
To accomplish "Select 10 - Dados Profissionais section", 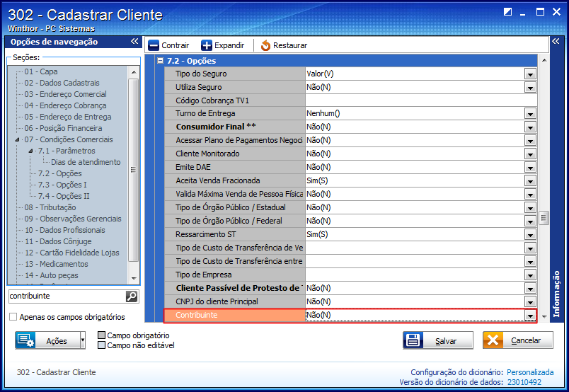I will click(65, 230).
